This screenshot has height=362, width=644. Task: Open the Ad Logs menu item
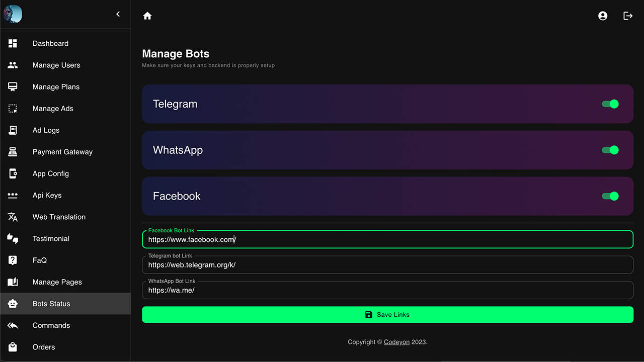[x=65, y=130]
